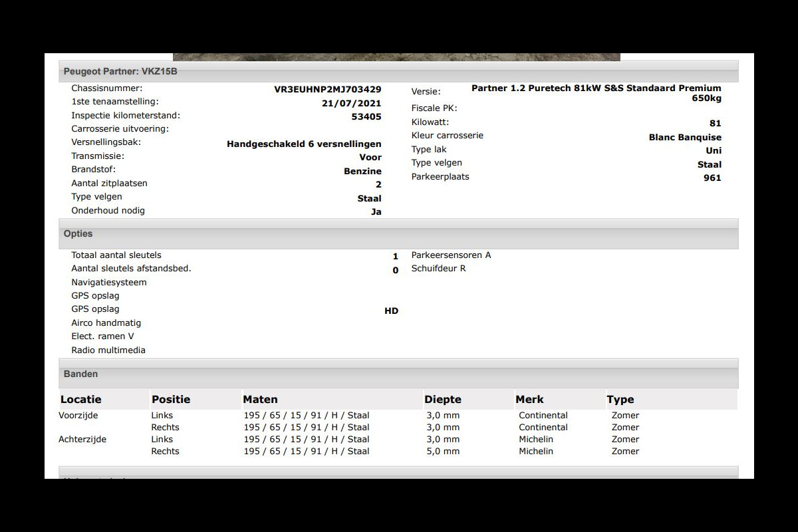This screenshot has height=532, width=798.
Task: Click the 5,0 mm tyre depth value
Action: tap(443, 452)
